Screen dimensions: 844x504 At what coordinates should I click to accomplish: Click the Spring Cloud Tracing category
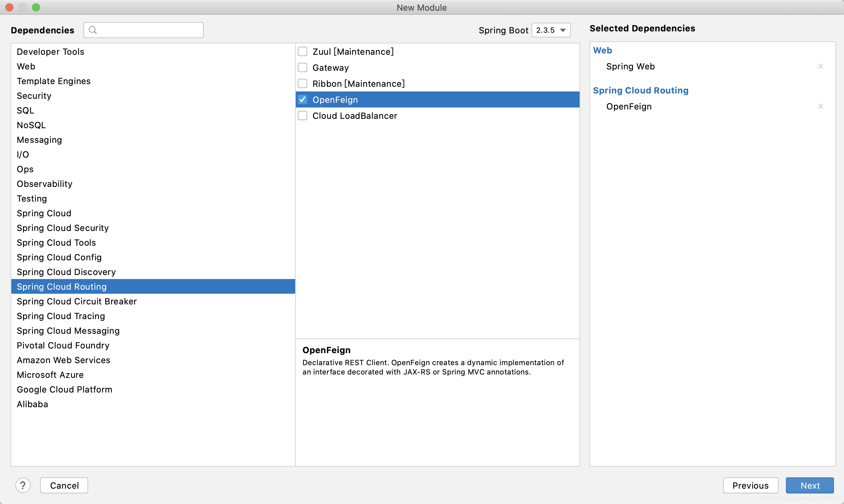tap(60, 316)
